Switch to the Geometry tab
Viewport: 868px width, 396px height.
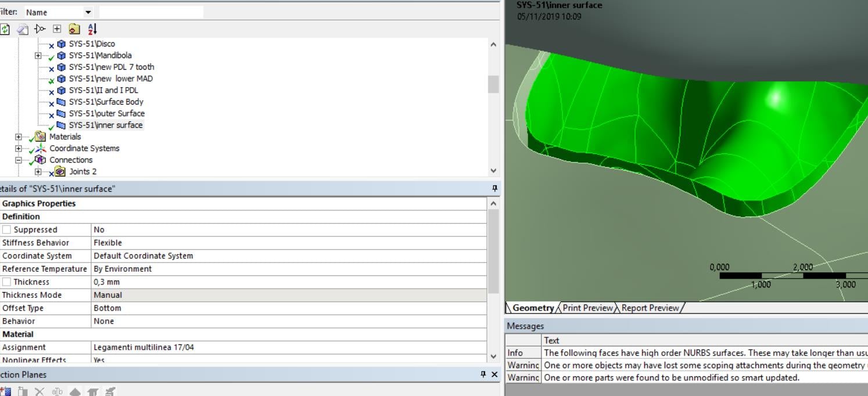pyautogui.click(x=533, y=308)
